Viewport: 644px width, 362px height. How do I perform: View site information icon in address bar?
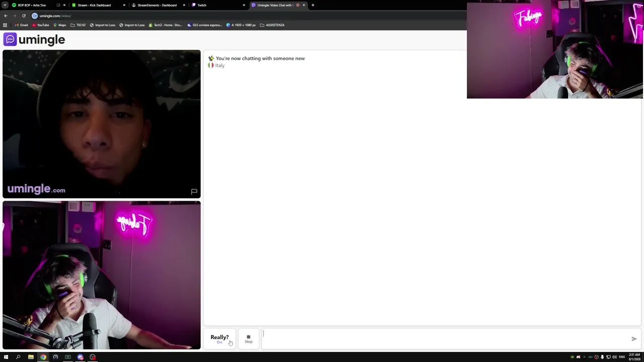click(35, 16)
